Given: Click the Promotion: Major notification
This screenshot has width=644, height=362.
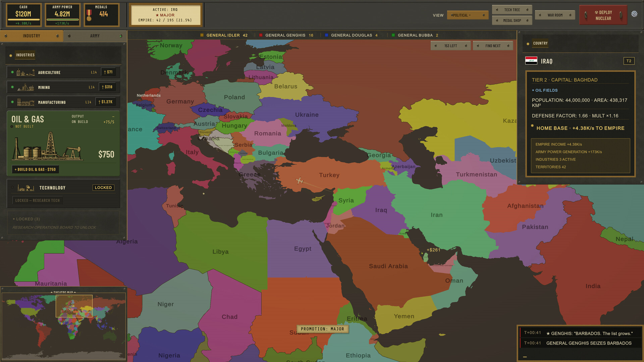Looking at the screenshot, I should pos(322,329).
